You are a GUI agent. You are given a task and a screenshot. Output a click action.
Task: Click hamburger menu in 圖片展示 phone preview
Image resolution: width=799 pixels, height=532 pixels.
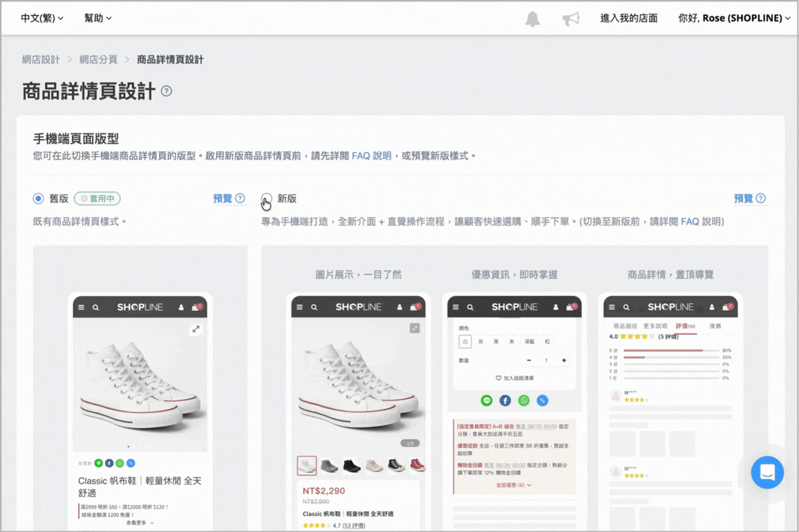pyautogui.click(x=300, y=307)
